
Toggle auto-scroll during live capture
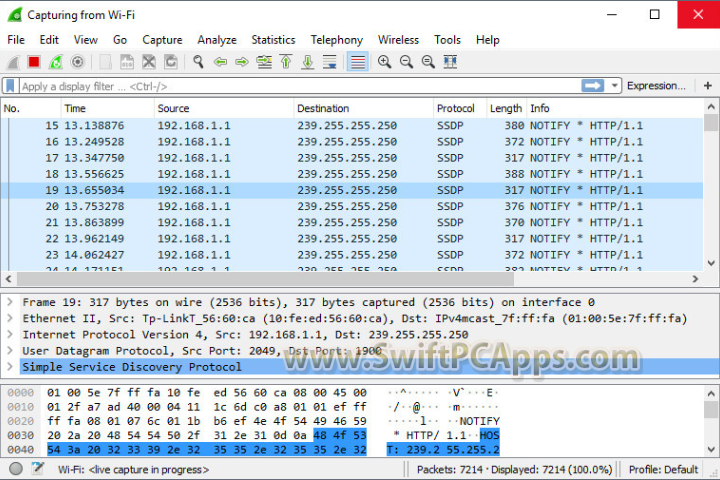pos(330,62)
